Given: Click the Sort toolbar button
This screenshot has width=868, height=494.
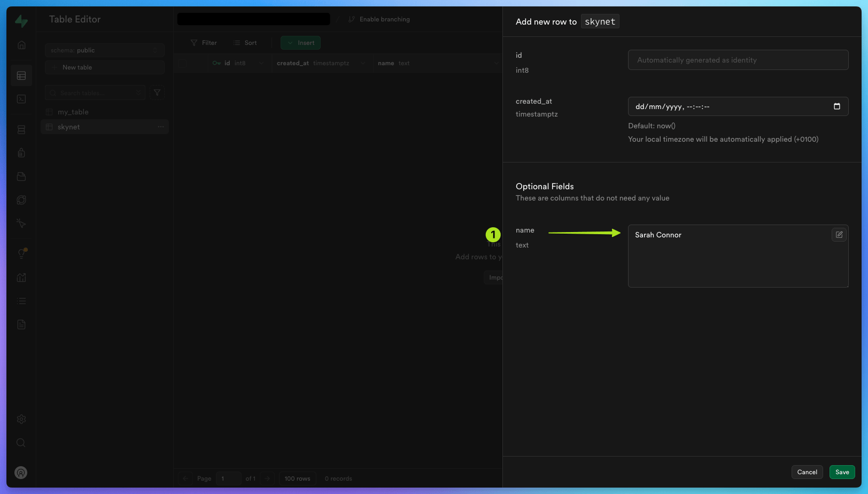Looking at the screenshot, I should pyautogui.click(x=245, y=43).
